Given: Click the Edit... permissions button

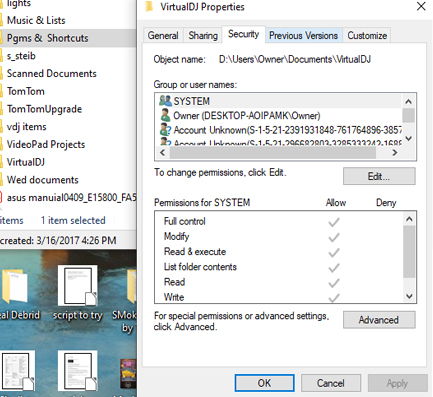Looking at the screenshot, I should [379, 176].
